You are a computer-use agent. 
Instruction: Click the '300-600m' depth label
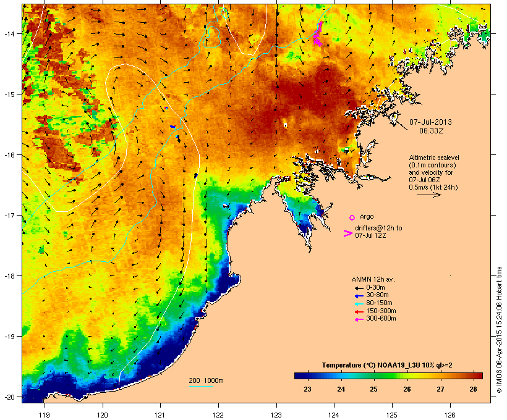point(381,319)
